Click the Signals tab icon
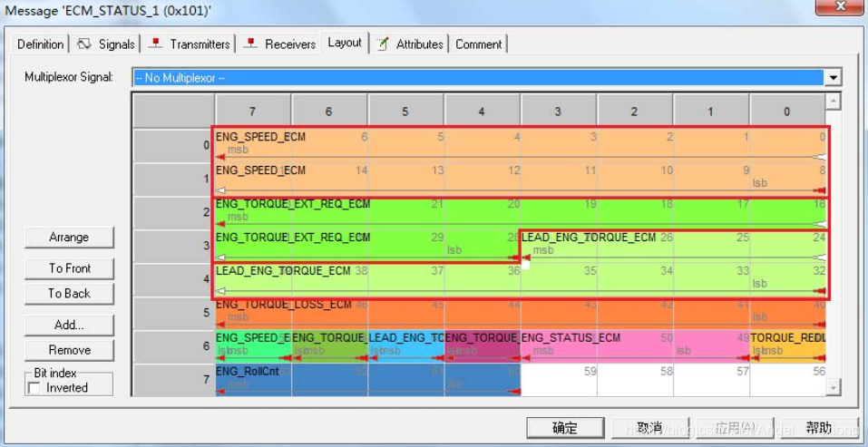This screenshot has height=447, width=868. [84, 44]
